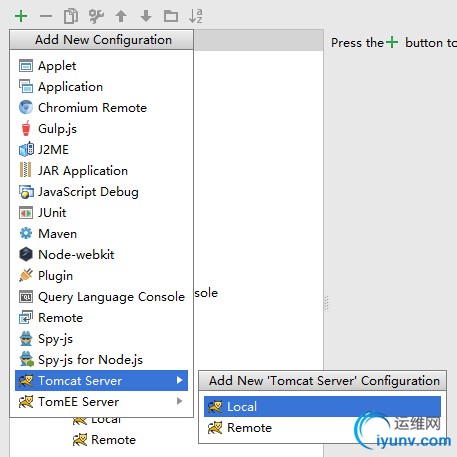The width and height of the screenshot is (457, 457).
Task: Select Application configuration type
Action: coord(102,87)
